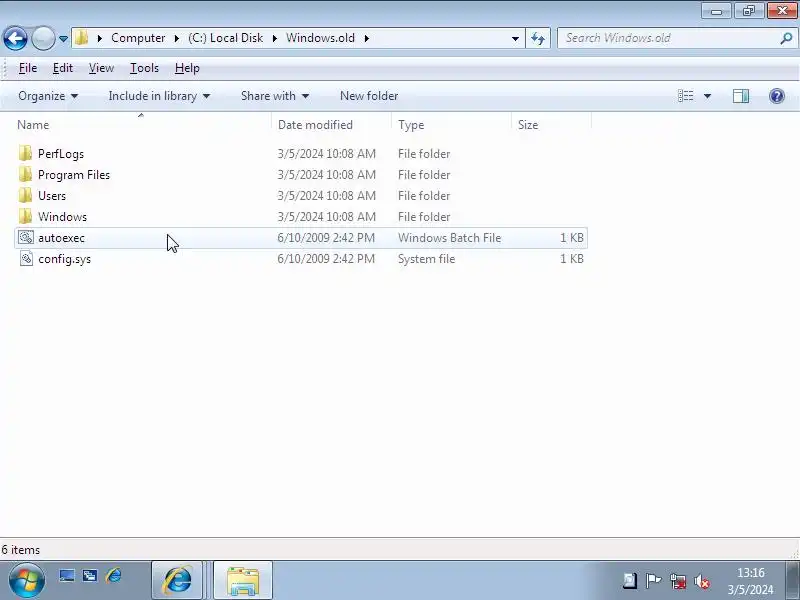
Task: Open Windows Explorer taskbar button
Action: coord(243,580)
